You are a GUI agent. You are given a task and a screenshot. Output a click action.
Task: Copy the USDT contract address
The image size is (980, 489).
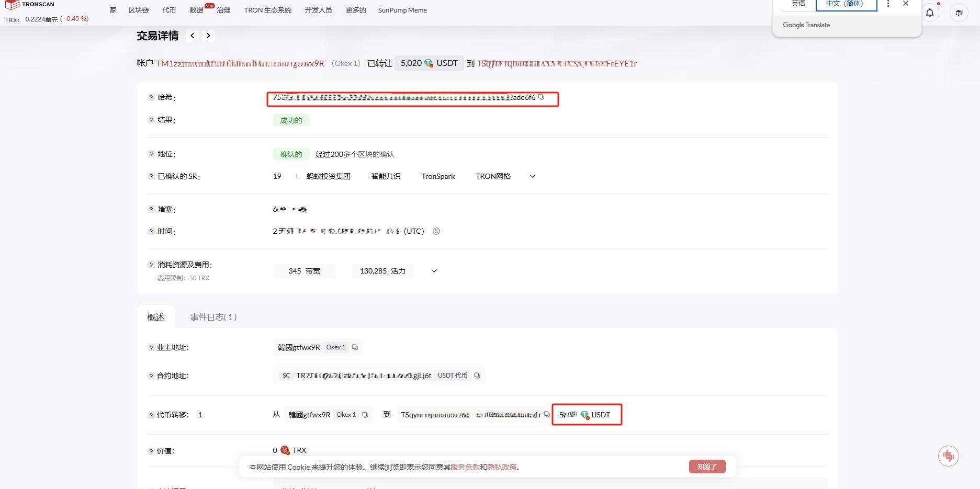point(477,375)
